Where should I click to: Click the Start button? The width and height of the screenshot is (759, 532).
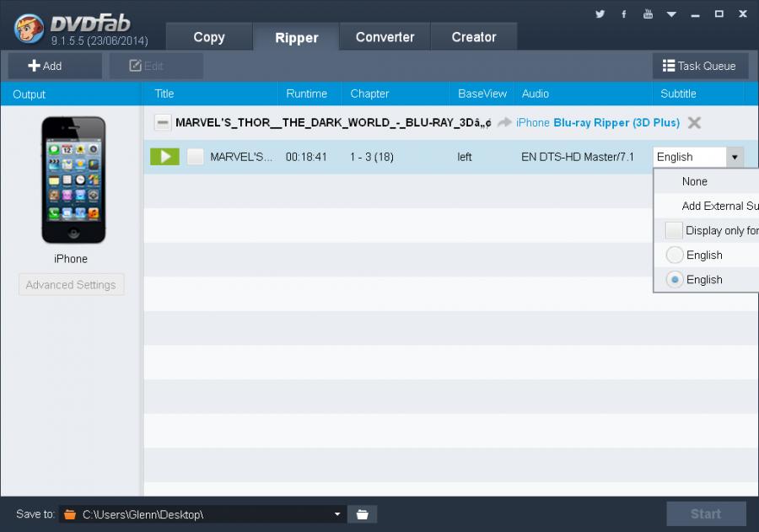706,513
